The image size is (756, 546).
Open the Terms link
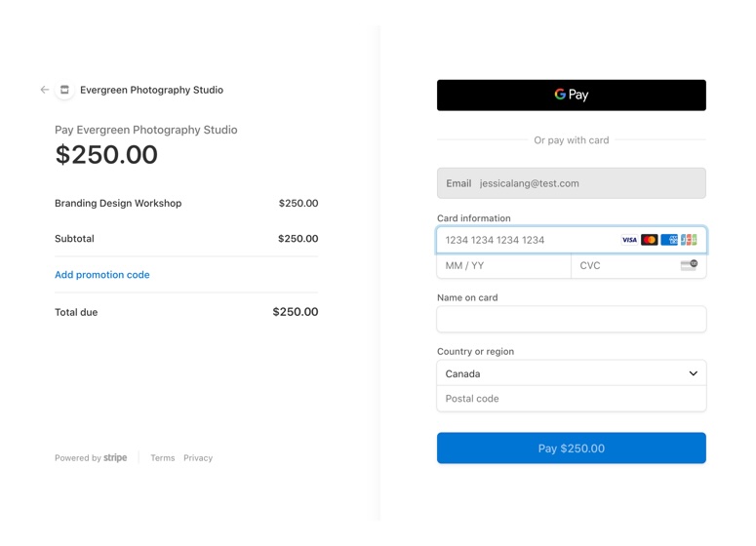tap(163, 458)
